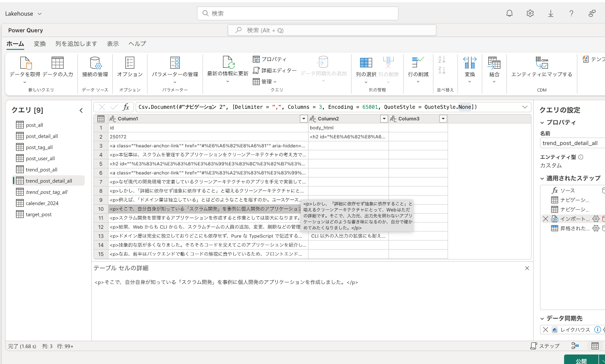
Task: Open 行の削減 (reduce rows) menu
Action: (x=418, y=68)
